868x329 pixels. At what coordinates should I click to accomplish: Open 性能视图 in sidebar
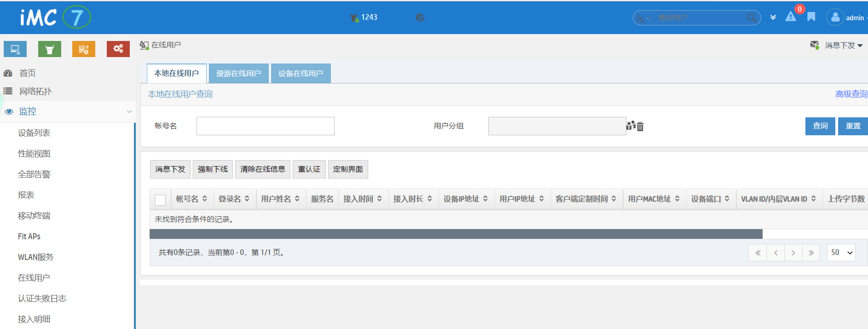(x=34, y=154)
